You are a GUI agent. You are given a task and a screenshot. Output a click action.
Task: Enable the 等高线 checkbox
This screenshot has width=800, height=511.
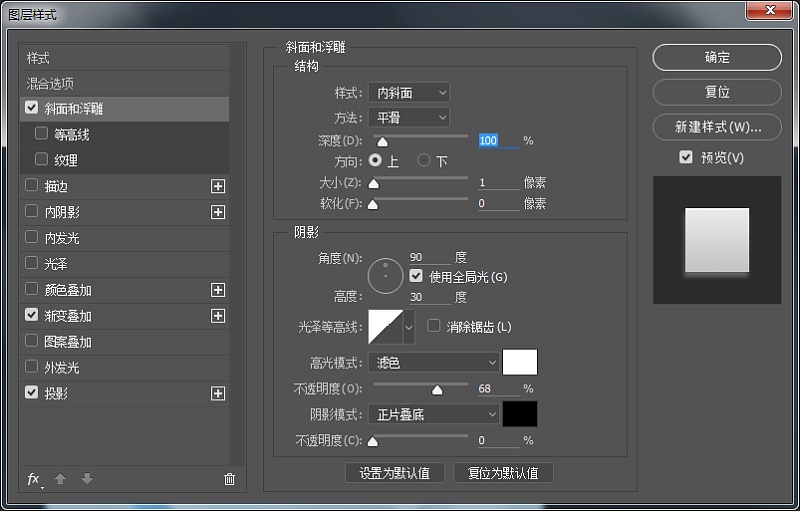(41, 134)
